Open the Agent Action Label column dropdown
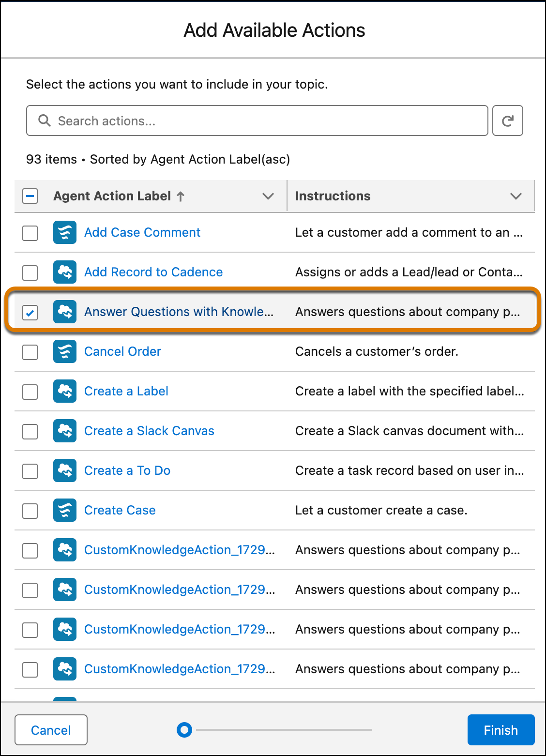Viewport: 546px width, 756px height. [267, 196]
